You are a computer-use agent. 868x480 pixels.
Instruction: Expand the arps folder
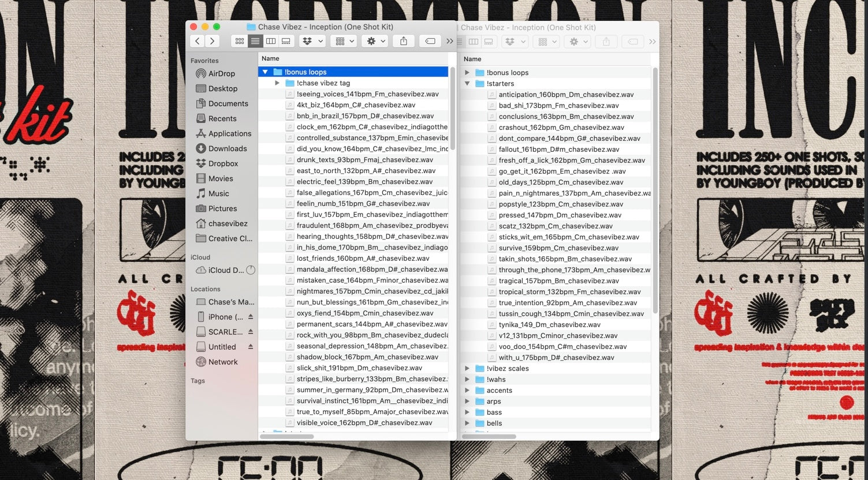coord(467,402)
